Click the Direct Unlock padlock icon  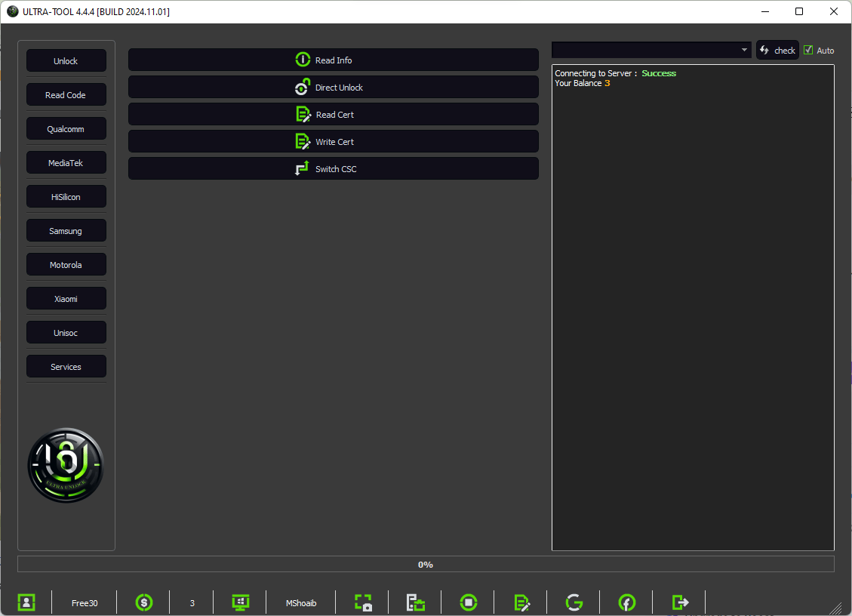(x=303, y=87)
